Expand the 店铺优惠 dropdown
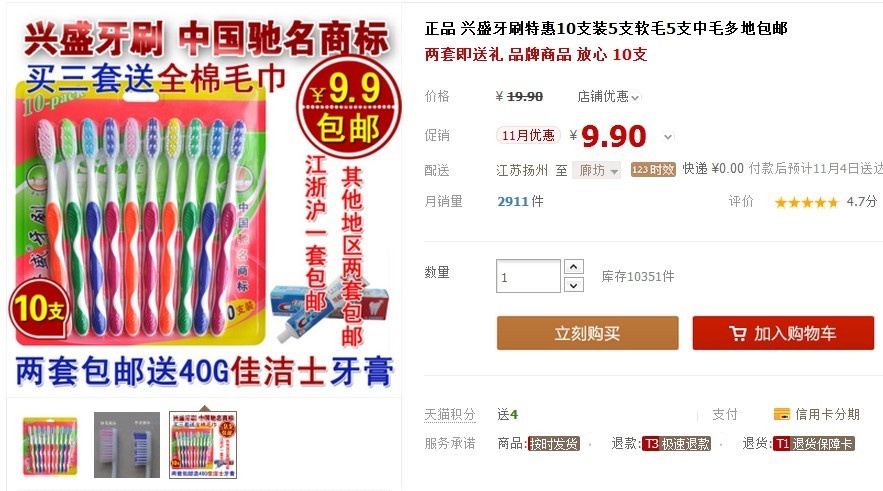This screenshot has height=491, width=883. coord(609,97)
